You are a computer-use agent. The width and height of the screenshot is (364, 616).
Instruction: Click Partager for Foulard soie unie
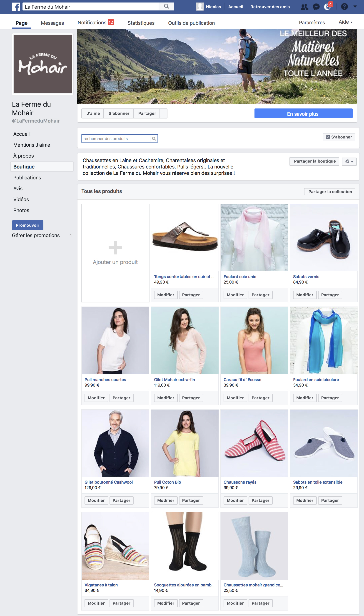coord(260,295)
